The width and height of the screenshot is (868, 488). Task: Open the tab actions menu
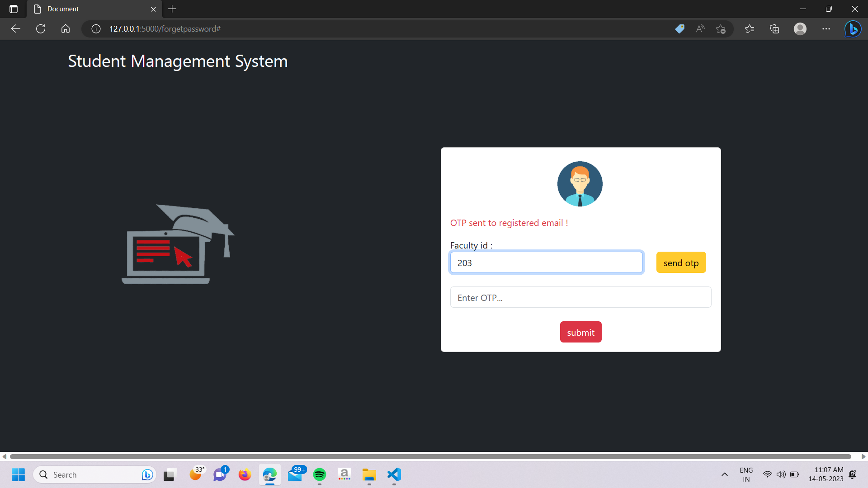coord(13,9)
